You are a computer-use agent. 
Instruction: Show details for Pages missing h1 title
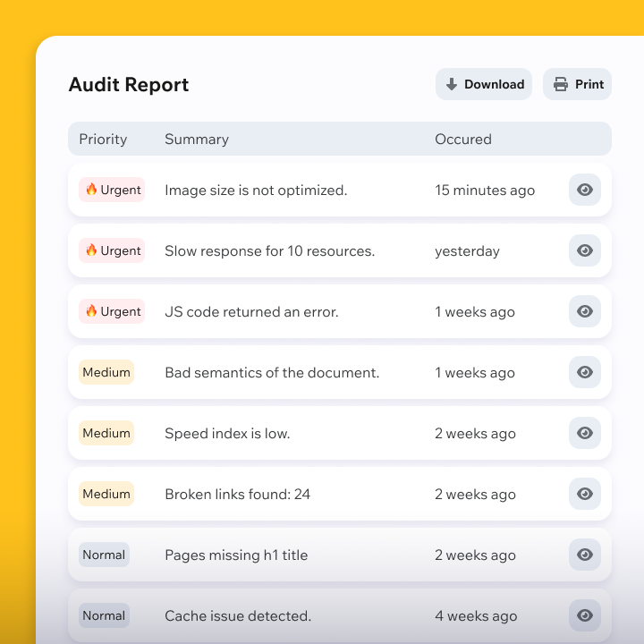(x=584, y=555)
